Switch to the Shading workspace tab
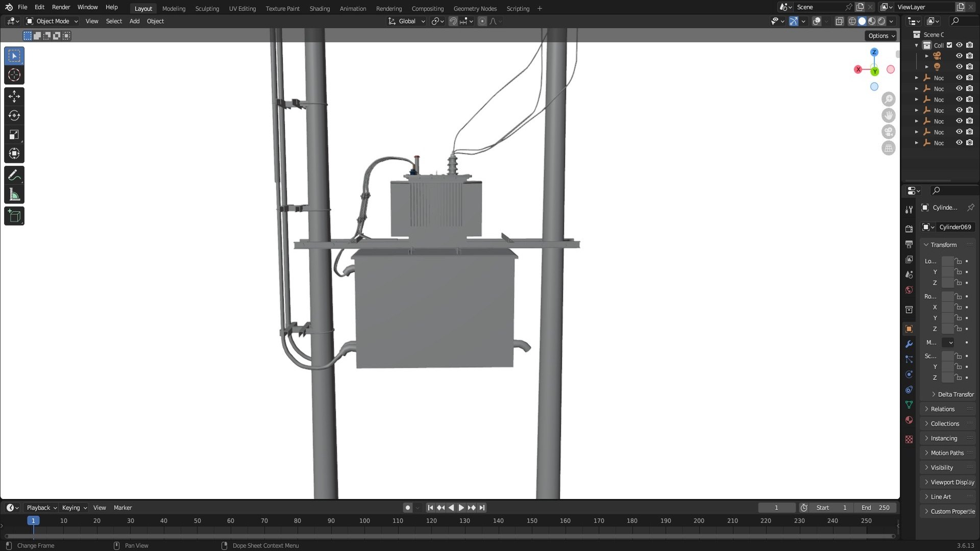Image resolution: width=980 pixels, height=551 pixels. (x=320, y=9)
